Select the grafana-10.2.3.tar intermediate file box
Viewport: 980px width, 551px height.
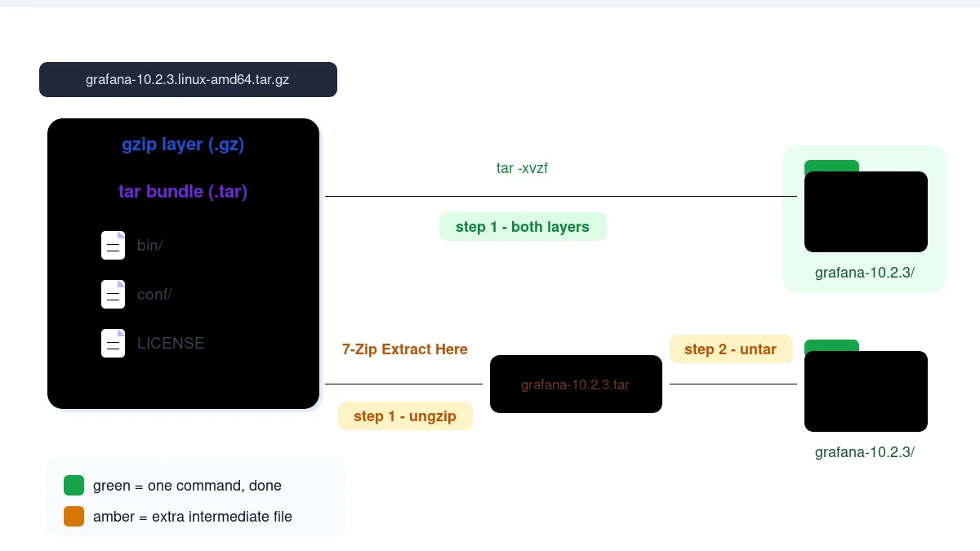(x=576, y=384)
